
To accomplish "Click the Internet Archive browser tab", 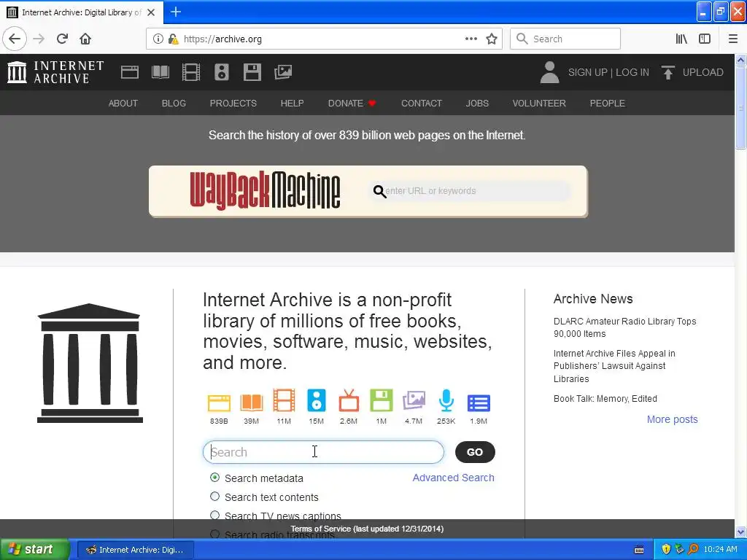I will pos(81,12).
